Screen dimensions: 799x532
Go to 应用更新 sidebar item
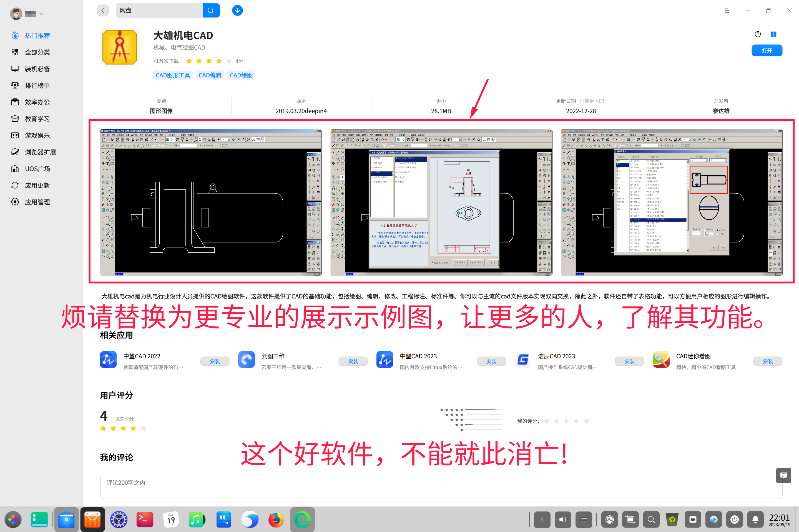[37, 185]
